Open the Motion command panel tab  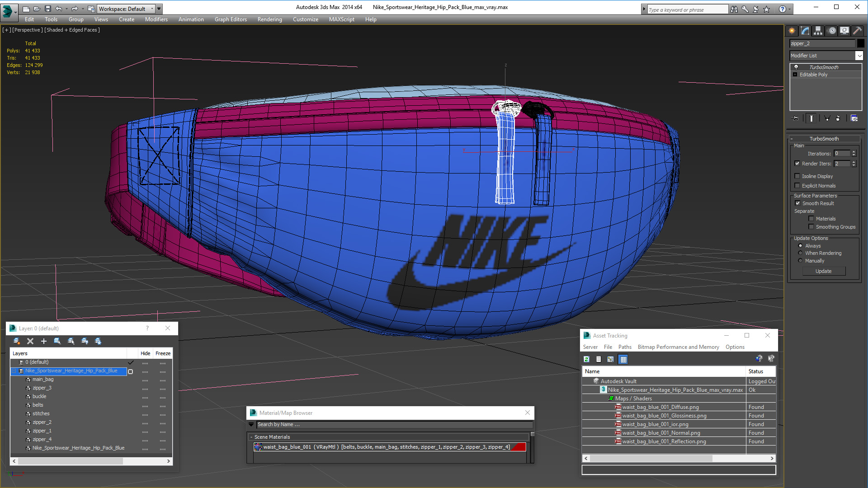(832, 30)
